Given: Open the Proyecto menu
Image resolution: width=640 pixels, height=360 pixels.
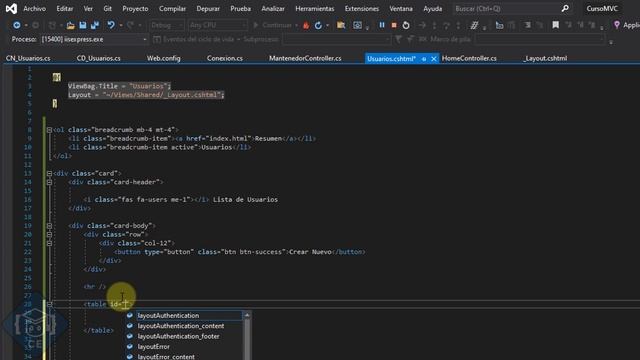Looking at the screenshot, I should (135, 9).
